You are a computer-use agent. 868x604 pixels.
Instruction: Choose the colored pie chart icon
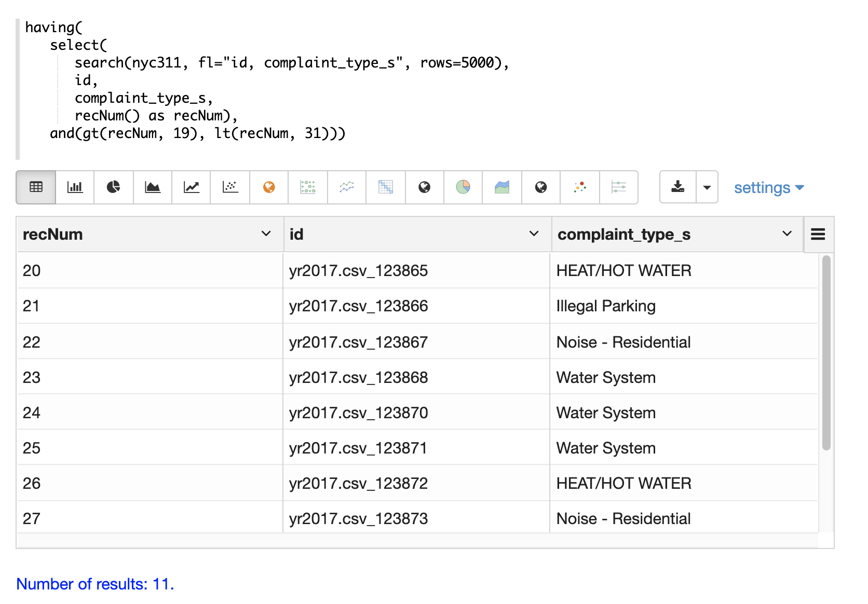(463, 187)
